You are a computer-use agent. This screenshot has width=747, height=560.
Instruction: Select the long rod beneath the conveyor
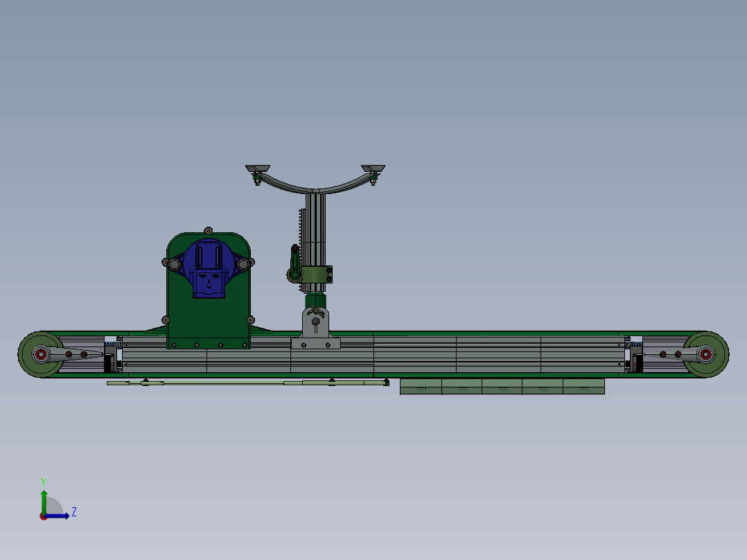(x=248, y=383)
